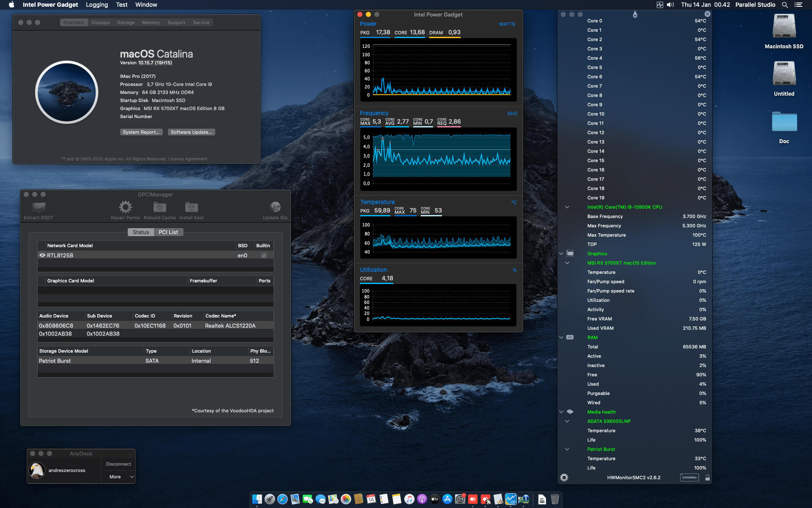Viewport: 812px width, 508px height.
Task: Click the Power graph in Intel Power Gadget
Action: coord(439,69)
